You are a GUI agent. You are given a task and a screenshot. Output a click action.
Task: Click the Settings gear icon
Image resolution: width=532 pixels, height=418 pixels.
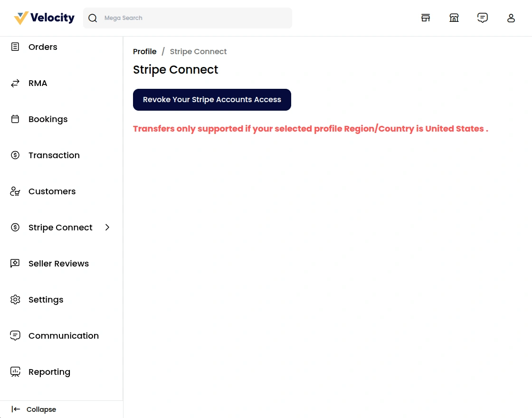(15, 300)
